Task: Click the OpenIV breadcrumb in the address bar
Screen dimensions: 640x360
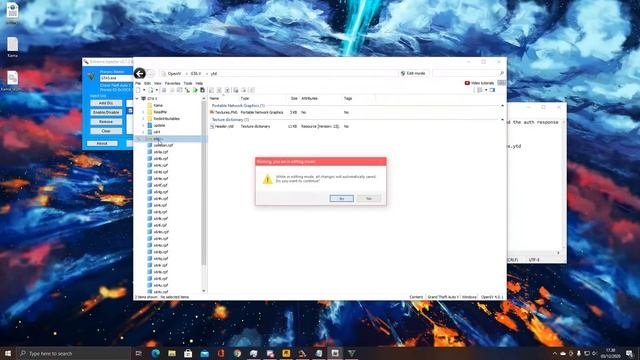Action: click(174, 74)
